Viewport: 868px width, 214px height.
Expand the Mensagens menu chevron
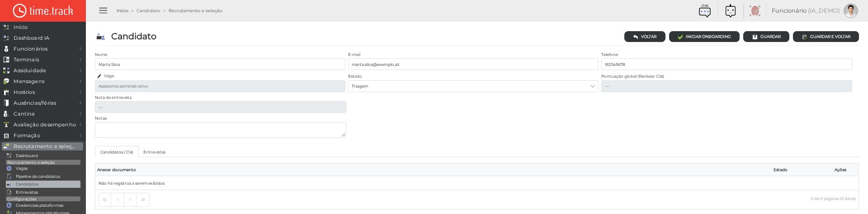pyautogui.click(x=80, y=81)
